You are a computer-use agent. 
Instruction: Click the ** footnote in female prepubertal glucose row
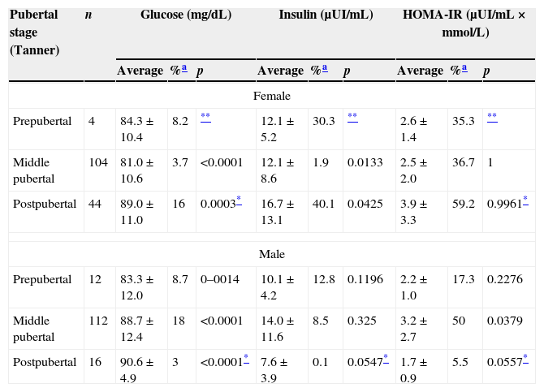(205, 118)
